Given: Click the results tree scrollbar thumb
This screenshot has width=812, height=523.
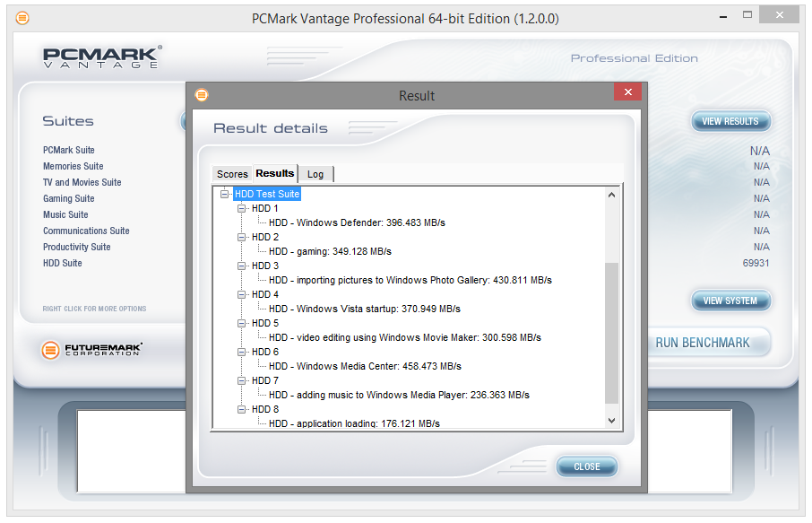Looking at the screenshot, I should (x=611, y=333).
